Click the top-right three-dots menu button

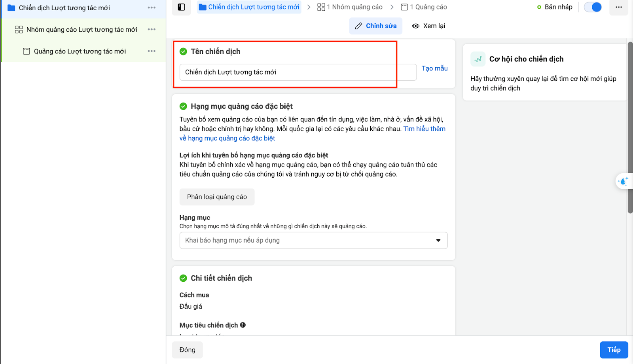(619, 7)
